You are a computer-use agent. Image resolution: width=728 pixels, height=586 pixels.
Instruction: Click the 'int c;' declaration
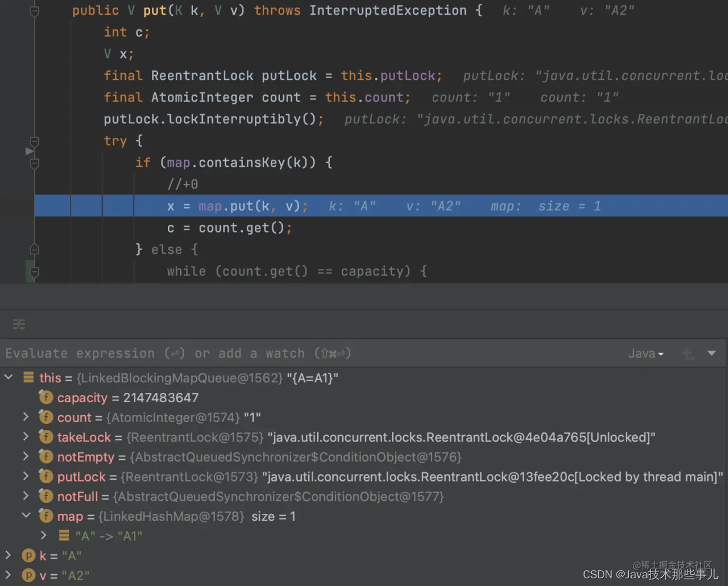pos(127,32)
